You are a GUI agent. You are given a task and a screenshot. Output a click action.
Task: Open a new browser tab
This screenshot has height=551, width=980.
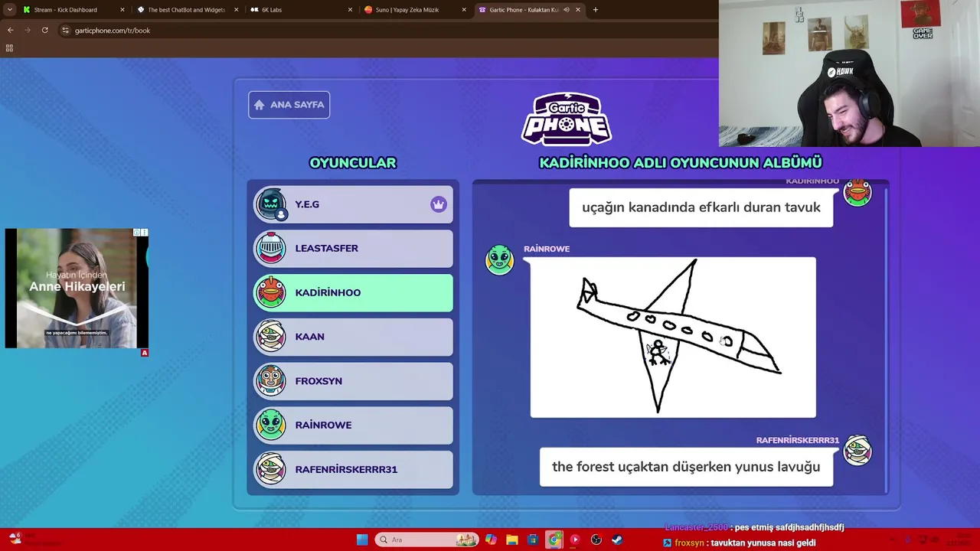[596, 10]
